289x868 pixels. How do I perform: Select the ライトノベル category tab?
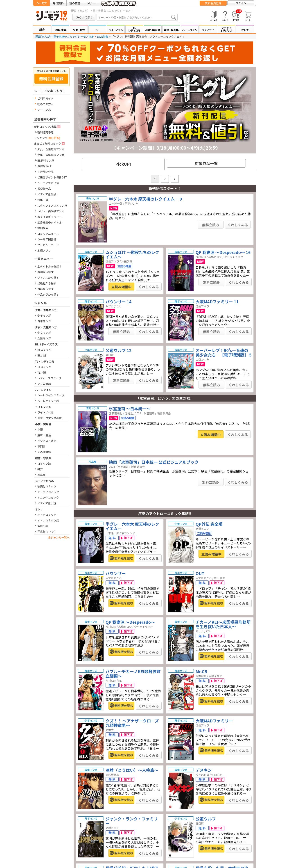(115, 30)
